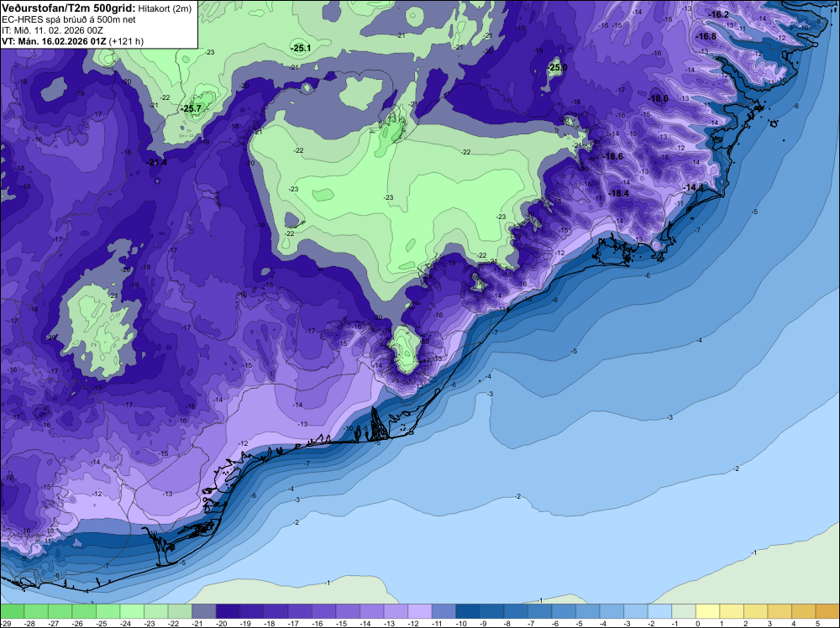Click the bold '-16.8' temperature label
This screenshot has height=628, width=840.
[706, 36]
